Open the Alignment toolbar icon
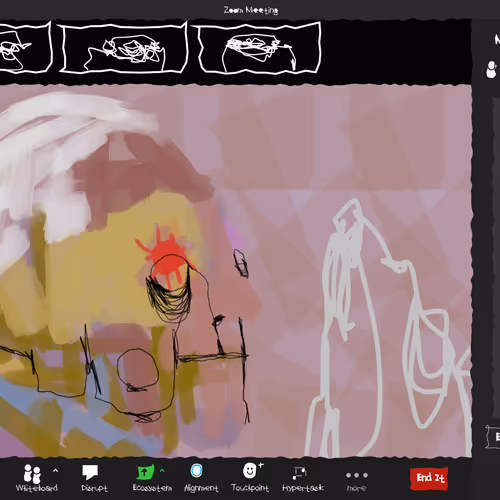 click(x=197, y=471)
